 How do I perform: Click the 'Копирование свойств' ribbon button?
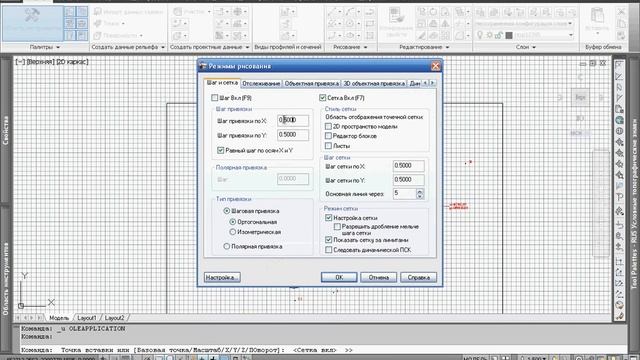396,22
